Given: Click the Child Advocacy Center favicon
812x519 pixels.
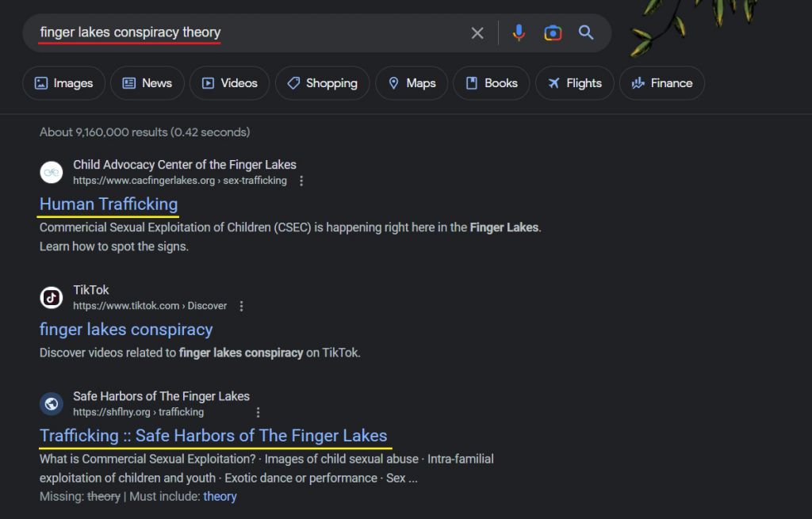Looking at the screenshot, I should 52,172.
